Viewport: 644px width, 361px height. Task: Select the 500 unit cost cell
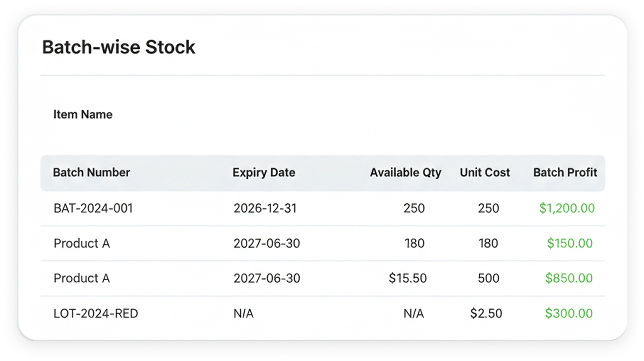tap(489, 278)
